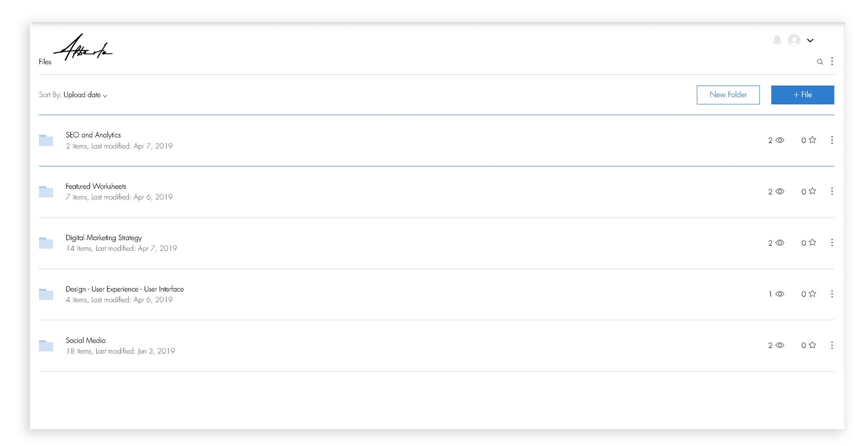Star the SEO and Analytics folder

[812, 140]
